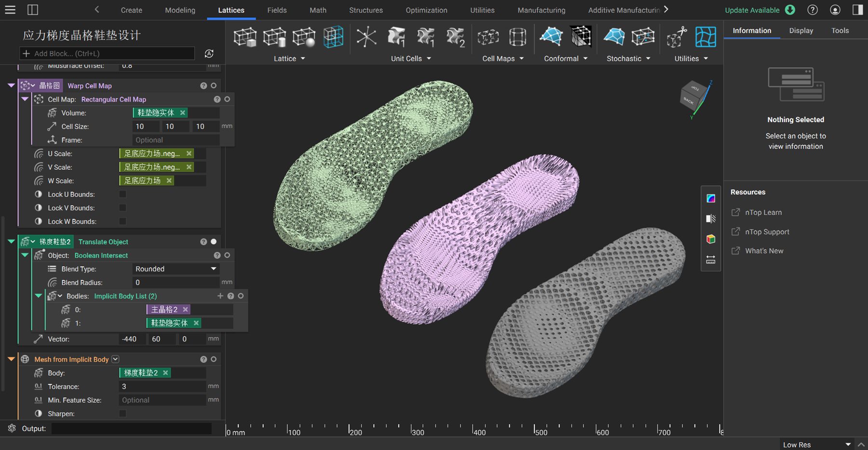This screenshot has width=868, height=450.
Task: Toggle the left panel layout icon
Action: click(33, 10)
